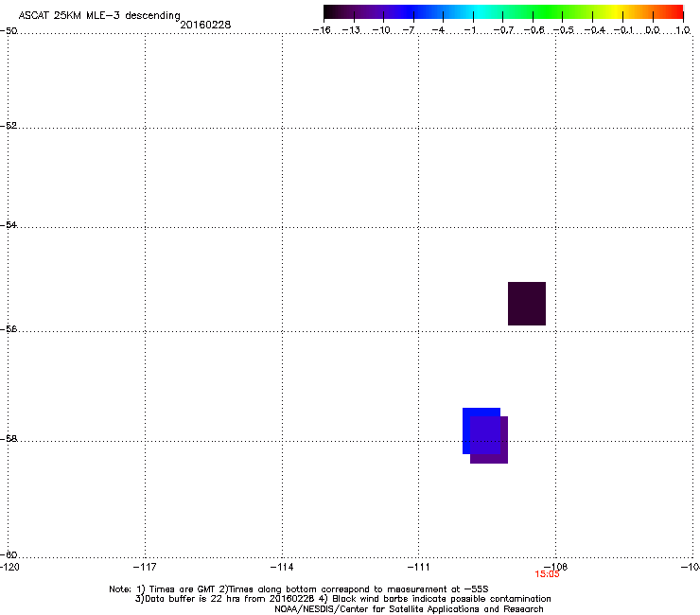700x615 pixels.
Task: Click the colorbar label -0.7
Action: tap(503, 30)
